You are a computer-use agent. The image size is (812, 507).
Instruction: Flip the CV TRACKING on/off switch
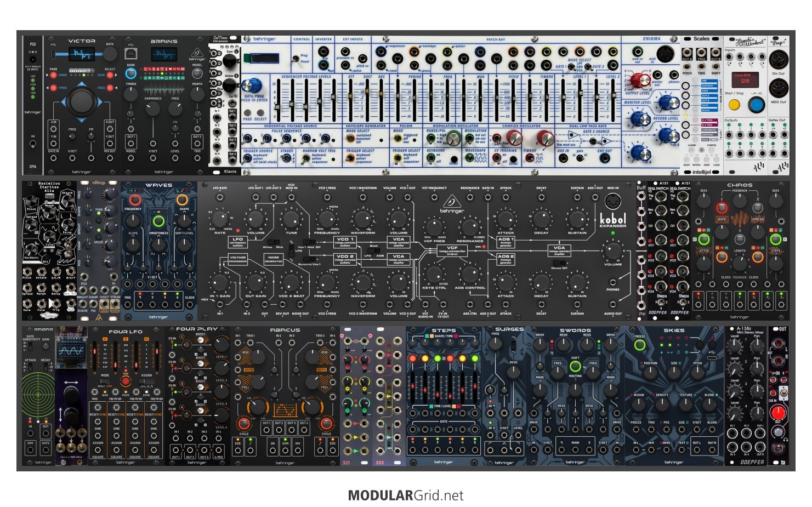click(498, 158)
